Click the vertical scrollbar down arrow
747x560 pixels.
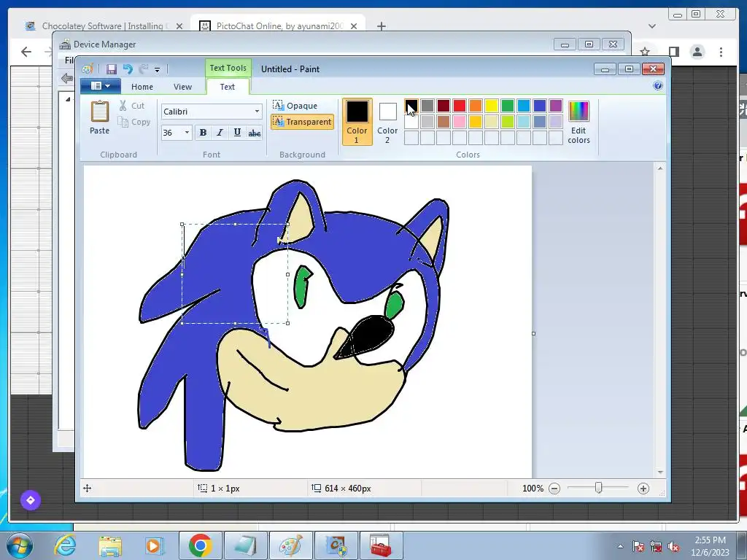click(x=659, y=472)
